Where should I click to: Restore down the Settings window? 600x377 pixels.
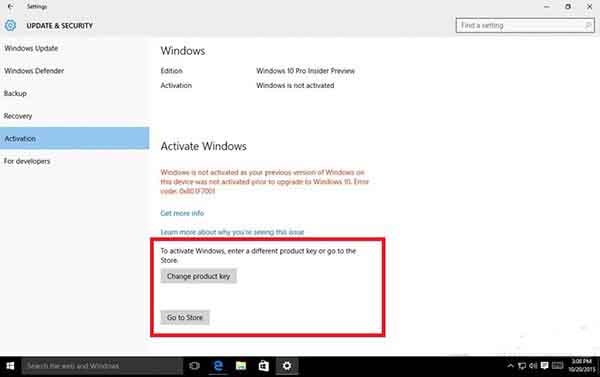[568, 7]
